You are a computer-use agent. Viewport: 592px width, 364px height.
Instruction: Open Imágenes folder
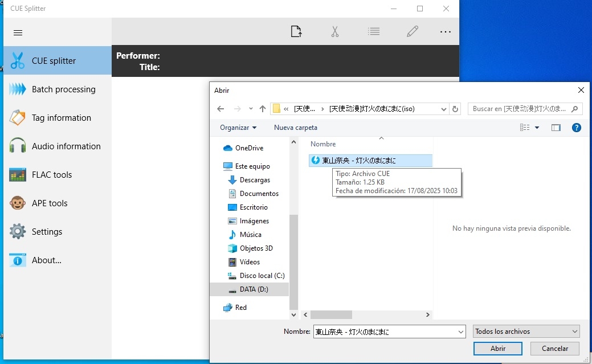[x=254, y=221]
